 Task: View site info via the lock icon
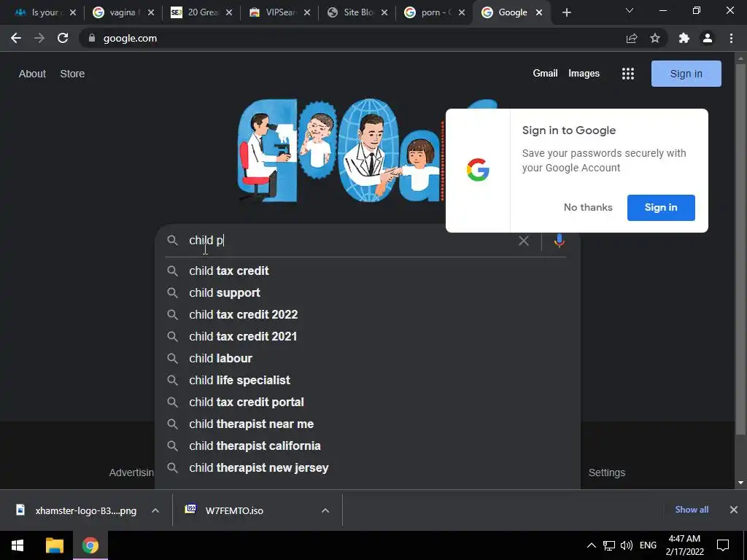tap(92, 38)
